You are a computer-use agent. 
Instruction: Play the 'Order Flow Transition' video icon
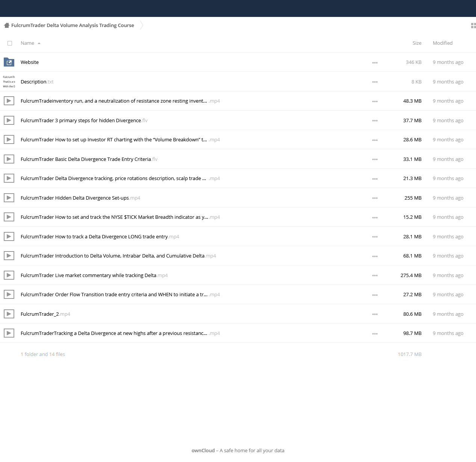tap(9, 294)
